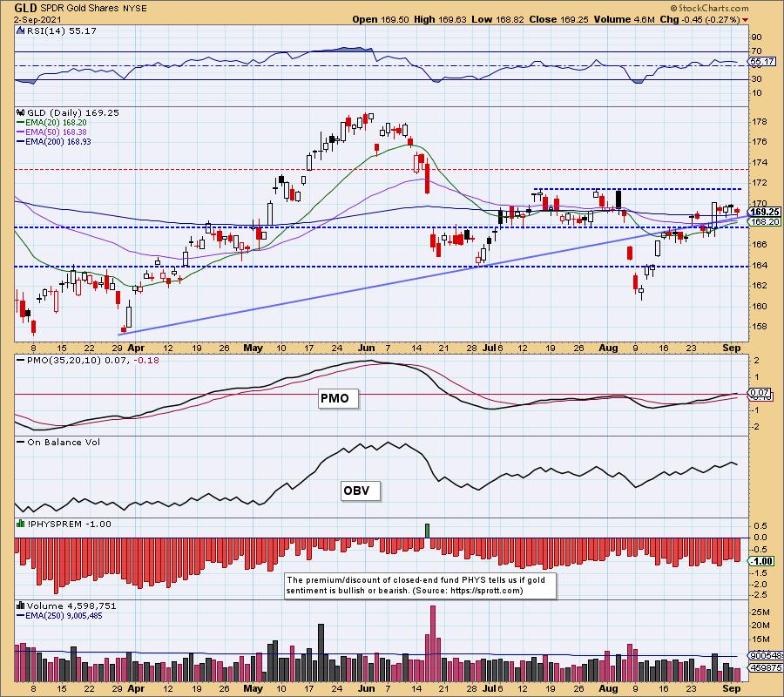This screenshot has width=784, height=697.
Task: Click the RSI indicator icon beside RSI(14)
Action: [x=21, y=30]
